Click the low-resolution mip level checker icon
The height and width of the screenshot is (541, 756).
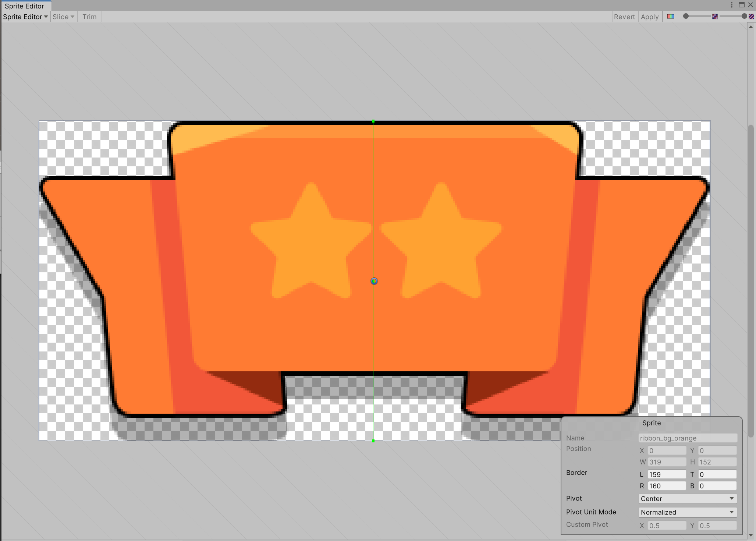tap(715, 17)
